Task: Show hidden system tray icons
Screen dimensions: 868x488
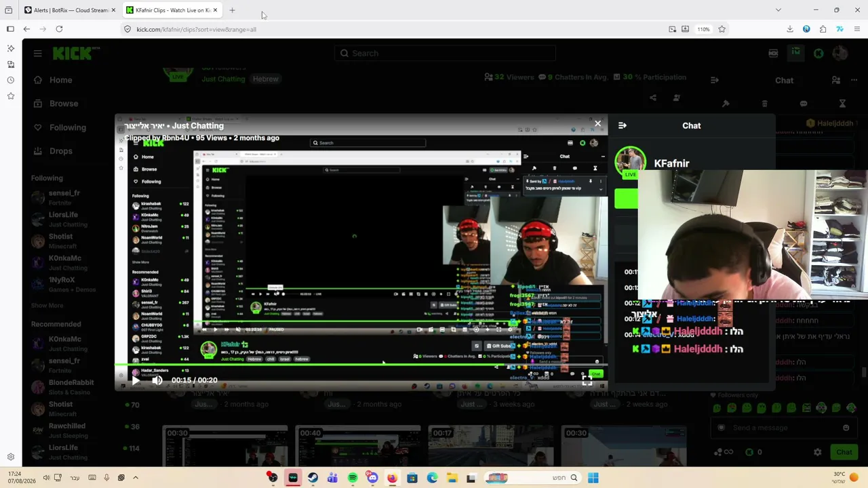Action: [x=136, y=478]
